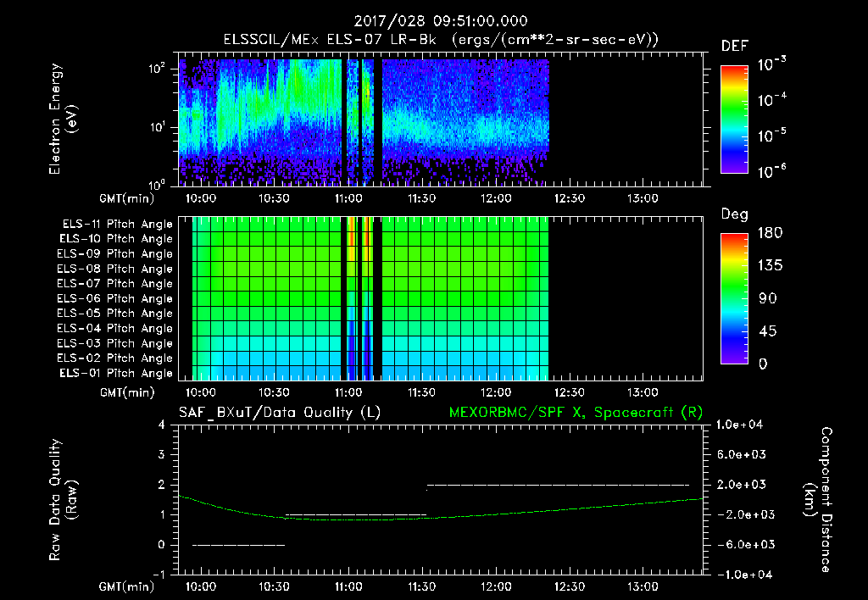Click the ELS-10 Pitch Angle row label
The width and height of the screenshot is (868, 600).
pyautogui.click(x=116, y=239)
